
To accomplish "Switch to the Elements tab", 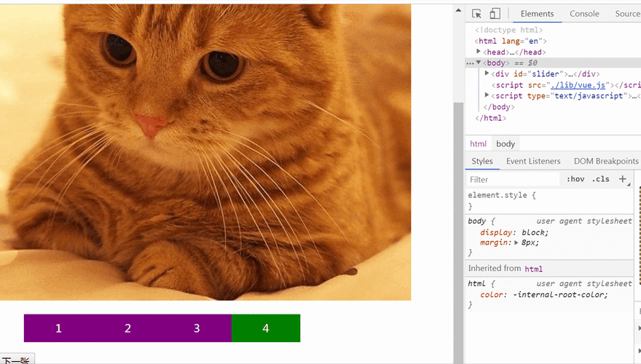I will 537,14.
